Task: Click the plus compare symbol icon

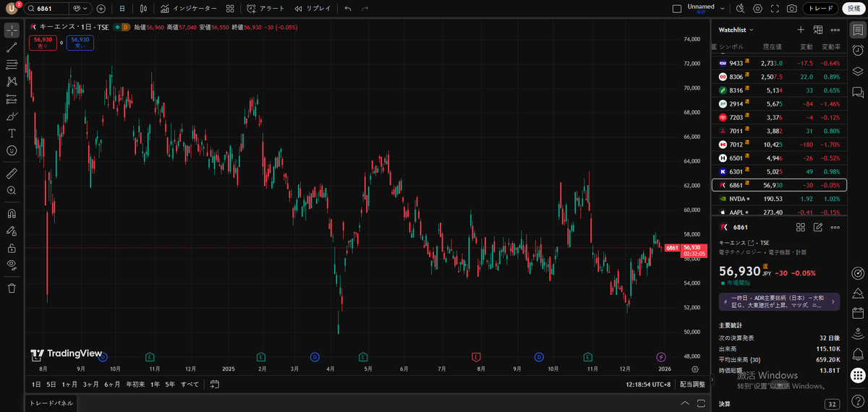Action: click(101, 9)
